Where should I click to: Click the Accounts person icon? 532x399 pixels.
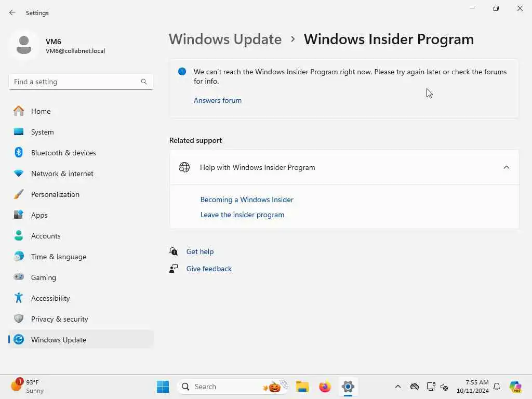coord(19,235)
